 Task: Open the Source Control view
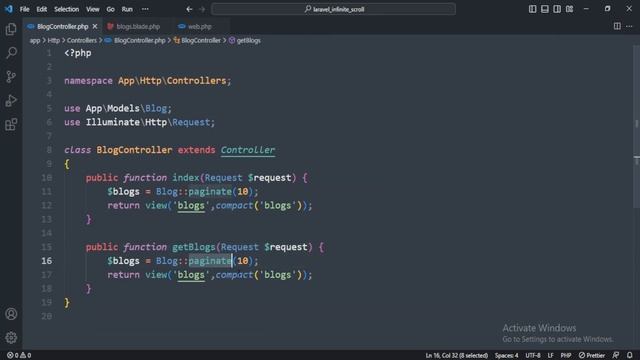[11, 76]
